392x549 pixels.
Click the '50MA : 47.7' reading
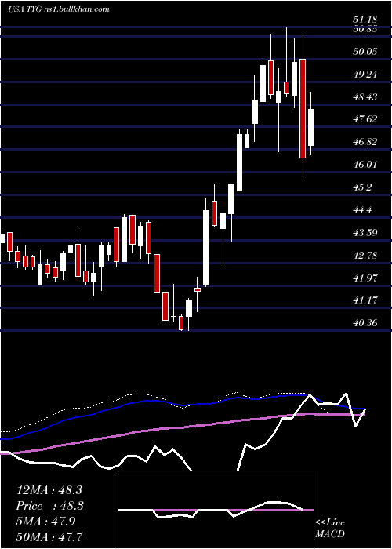[x=49, y=536]
